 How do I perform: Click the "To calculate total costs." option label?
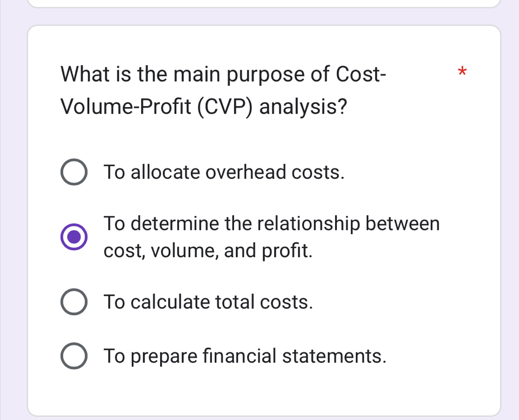(209, 302)
